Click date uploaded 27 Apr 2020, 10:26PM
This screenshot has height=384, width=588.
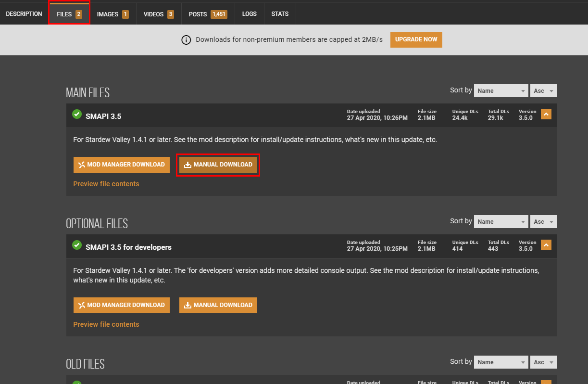pyautogui.click(x=377, y=118)
